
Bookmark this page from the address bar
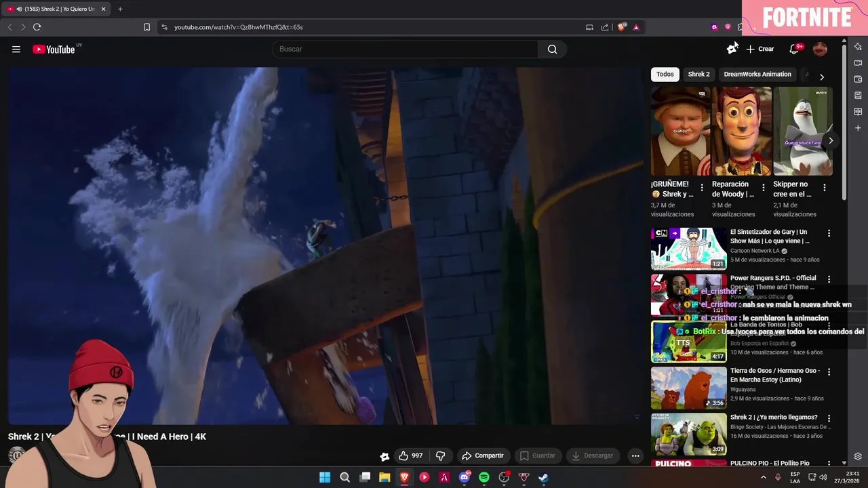146,27
